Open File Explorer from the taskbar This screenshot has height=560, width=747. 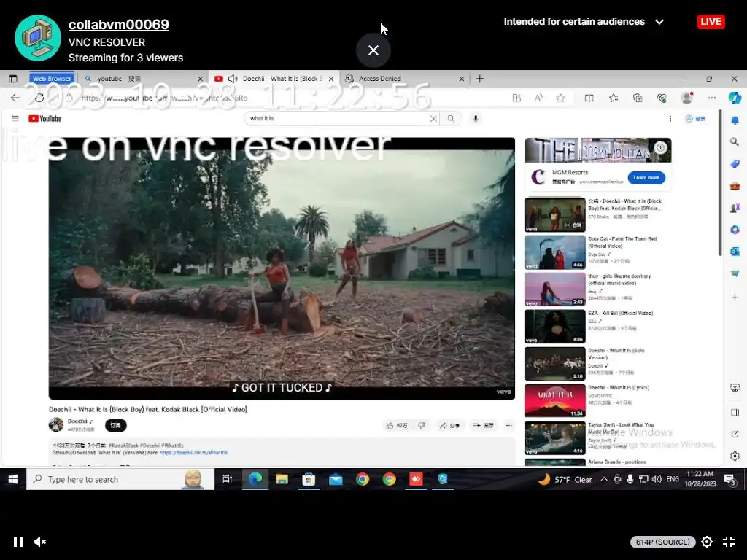click(x=282, y=479)
